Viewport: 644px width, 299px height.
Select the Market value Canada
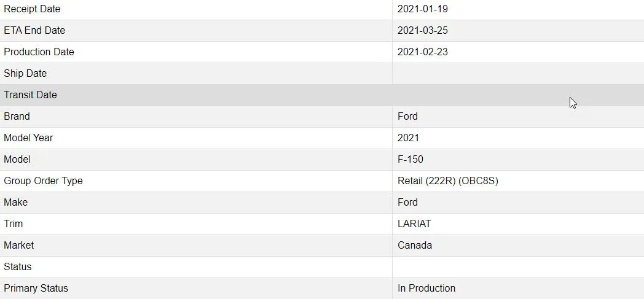click(415, 245)
